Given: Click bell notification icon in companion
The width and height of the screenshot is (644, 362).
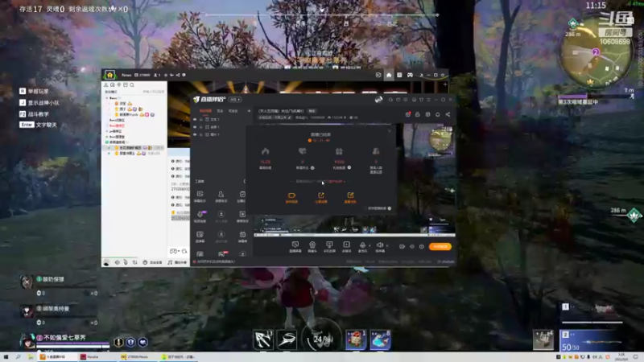Looking at the screenshot, I should click(437, 114).
